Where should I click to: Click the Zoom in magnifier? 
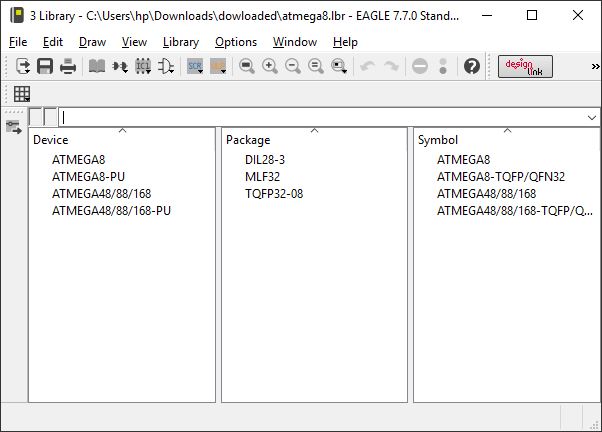pyautogui.click(x=270, y=66)
